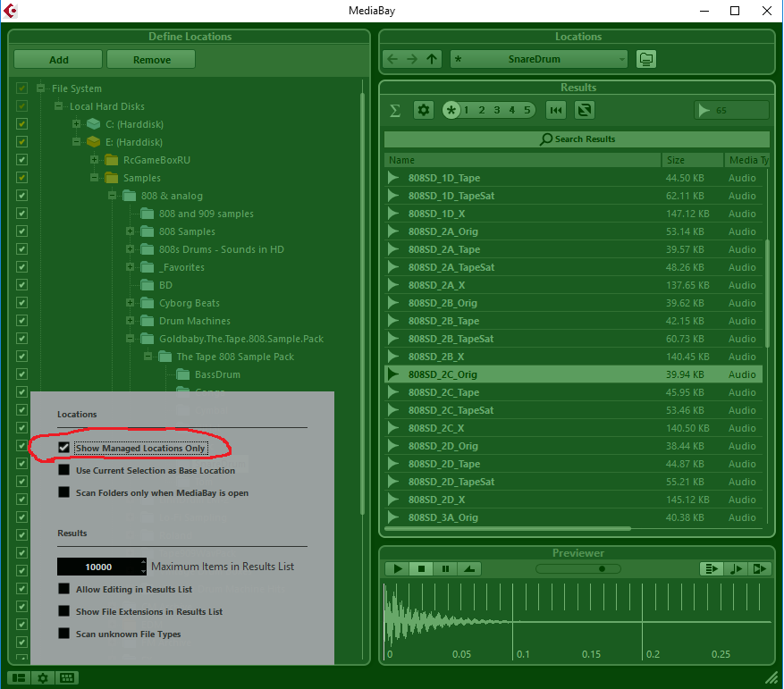Screen dimensions: 784x689
Task: Enable Allow Editing in Results List
Action: tap(63, 589)
